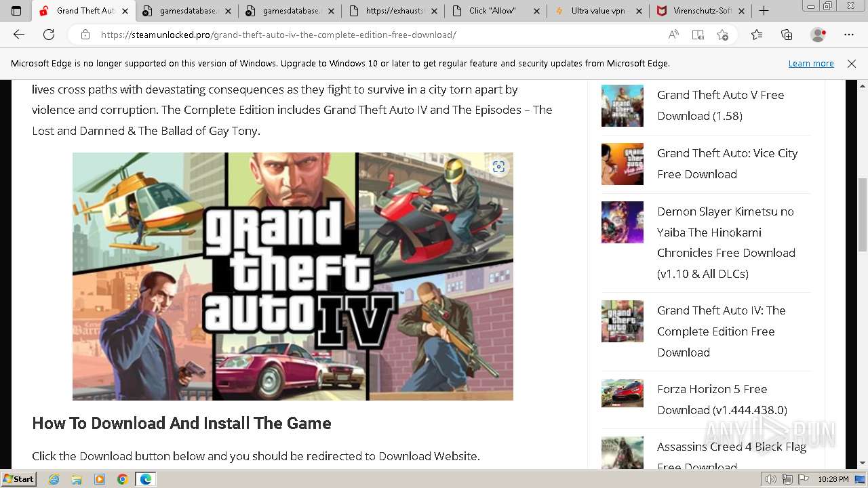
Task: Switch to the first gamesdatabase tab
Action: tap(186, 11)
